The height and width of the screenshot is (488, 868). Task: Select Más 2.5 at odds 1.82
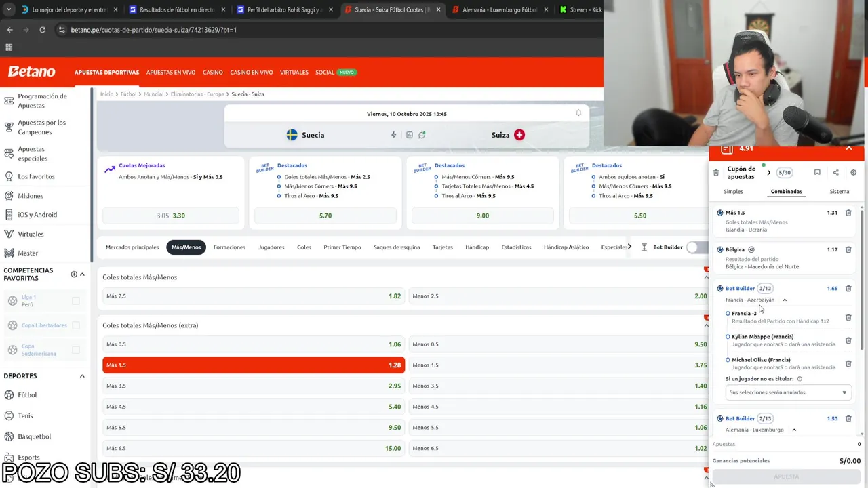tap(254, 296)
